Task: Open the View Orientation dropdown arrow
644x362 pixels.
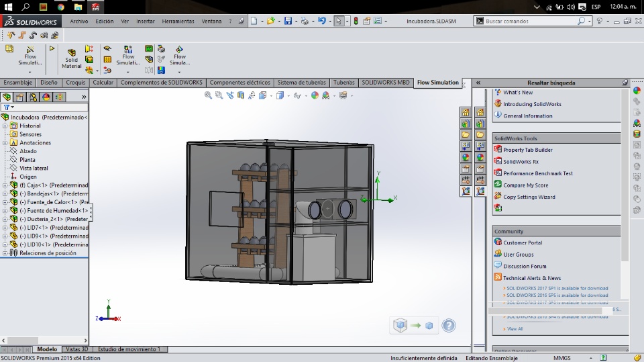Action: [271, 96]
